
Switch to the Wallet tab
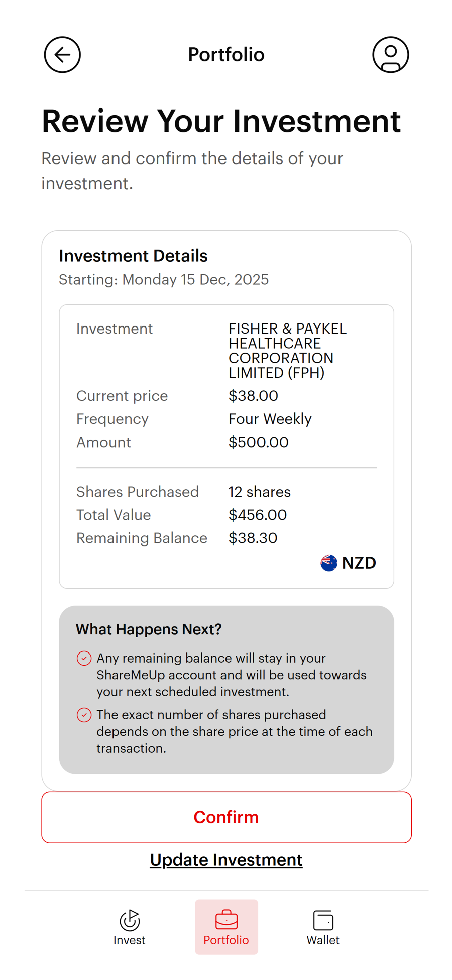pyautogui.click(x=323, y=927)
